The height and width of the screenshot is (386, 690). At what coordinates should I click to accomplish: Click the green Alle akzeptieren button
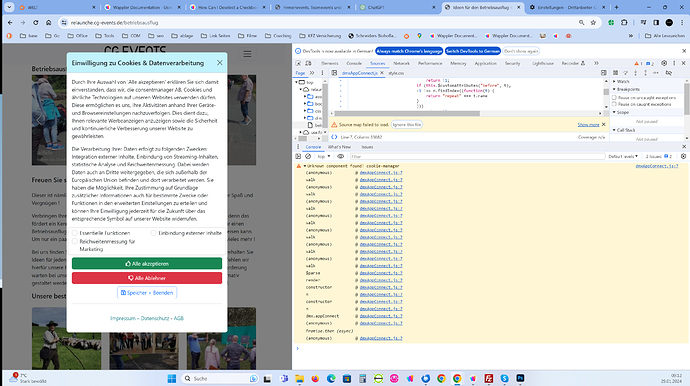[x=147, y=264]
